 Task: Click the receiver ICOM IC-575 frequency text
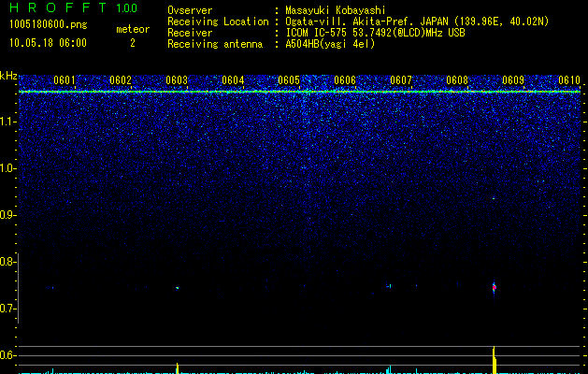[375, 33]
